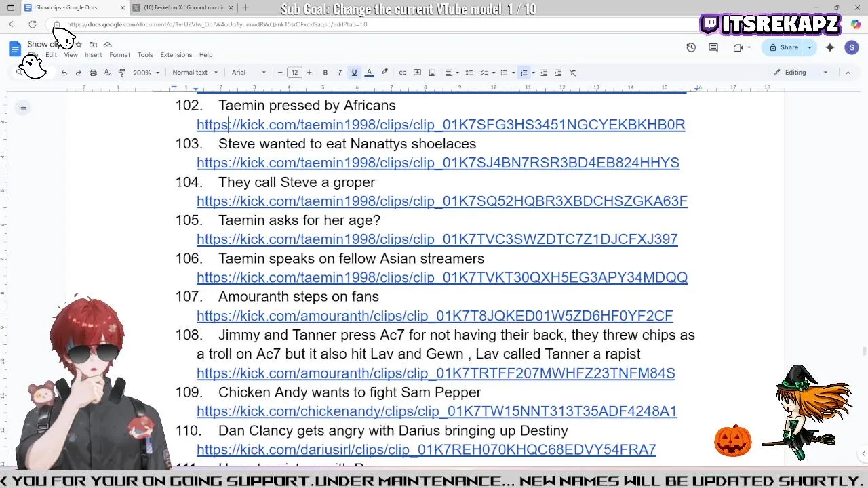Toggle italic formatting
This screenshot has width=868, height=488.
(x=340, y=73)
